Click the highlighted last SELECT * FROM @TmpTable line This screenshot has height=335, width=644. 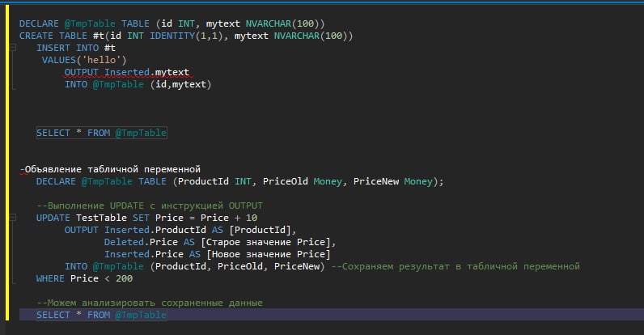tap(101, 315)
